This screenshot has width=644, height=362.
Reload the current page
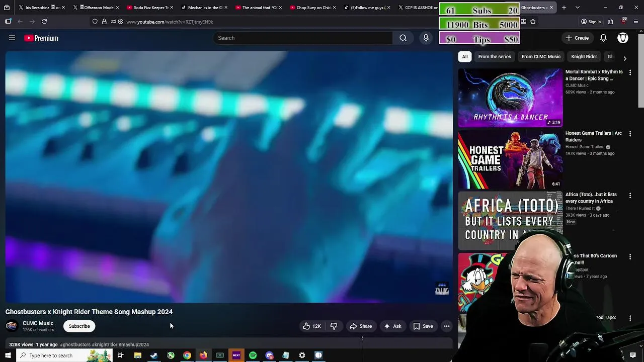(44, 22)
